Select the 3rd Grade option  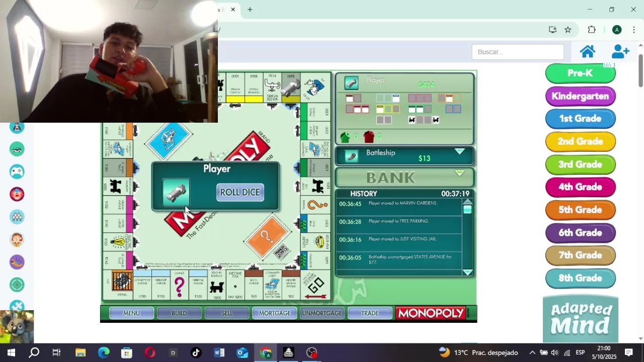(580, 164)
